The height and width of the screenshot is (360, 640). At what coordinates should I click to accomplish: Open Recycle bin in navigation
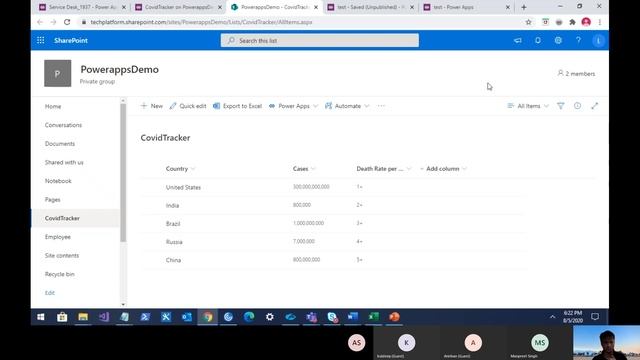pos(60,274)
